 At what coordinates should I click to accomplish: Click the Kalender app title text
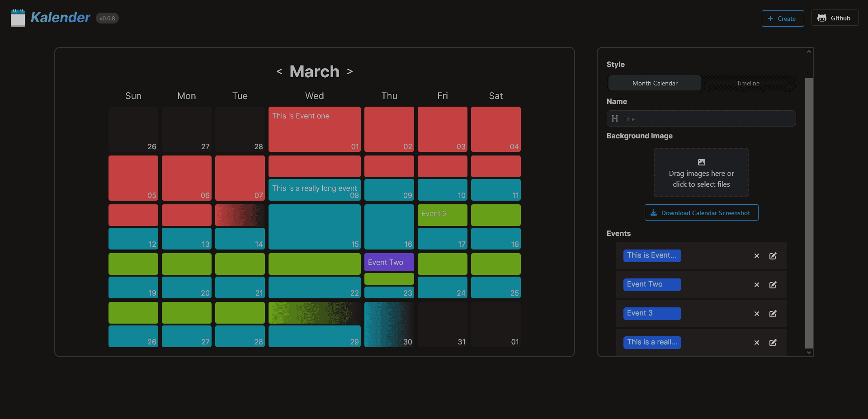point(61,17)
